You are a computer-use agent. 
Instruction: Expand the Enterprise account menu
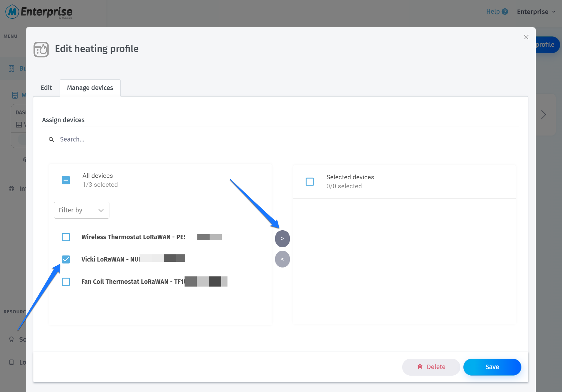536,12
